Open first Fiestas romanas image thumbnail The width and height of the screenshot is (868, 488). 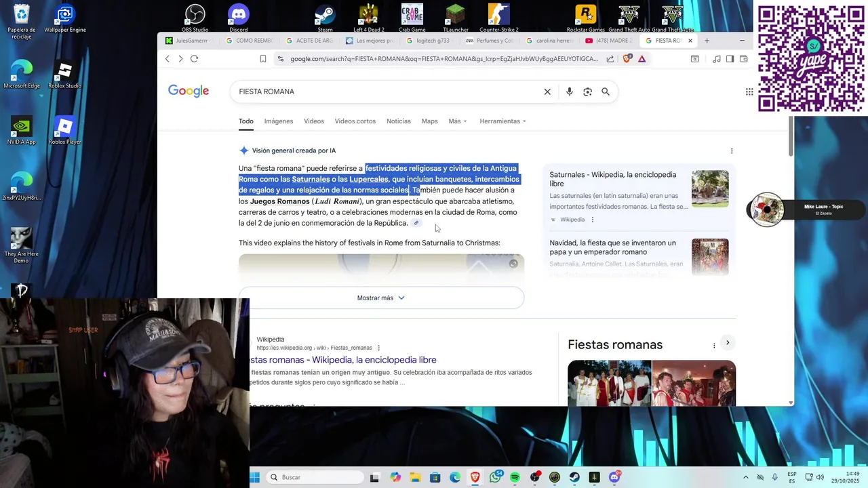point(609,383)
